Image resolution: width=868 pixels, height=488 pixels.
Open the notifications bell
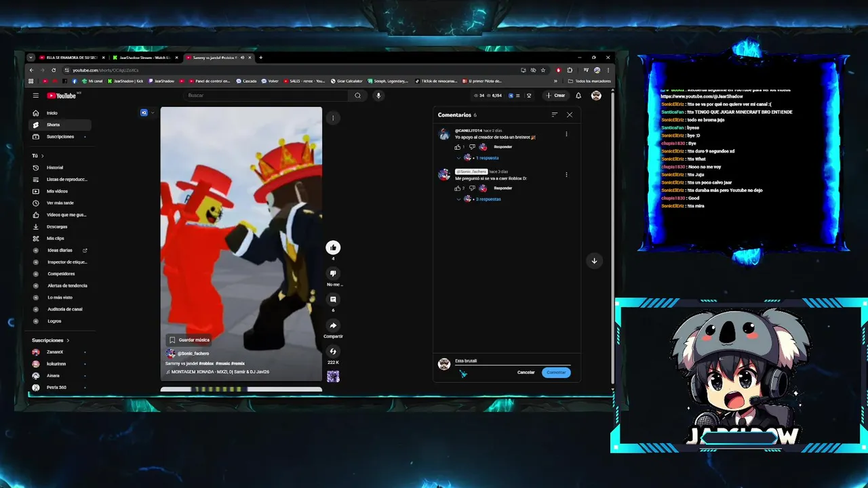point(578,96)
